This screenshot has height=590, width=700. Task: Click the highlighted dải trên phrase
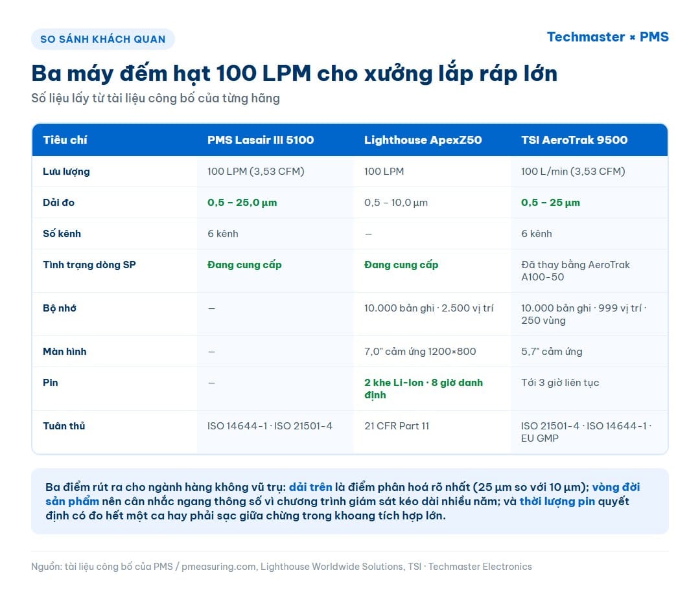[310, 487]
